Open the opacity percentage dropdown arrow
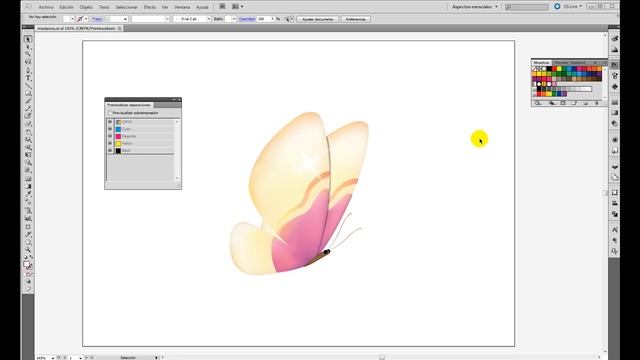 click(273, 19)
